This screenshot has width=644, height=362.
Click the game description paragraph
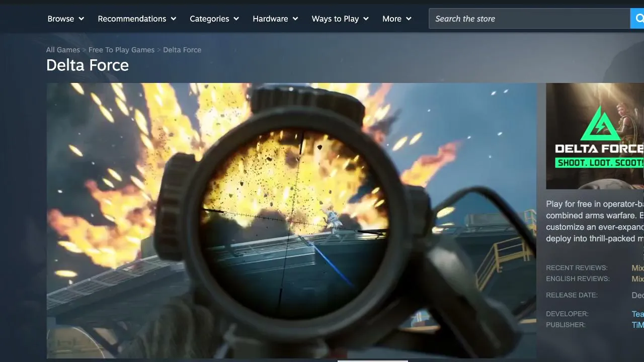(x=595, y=221)
